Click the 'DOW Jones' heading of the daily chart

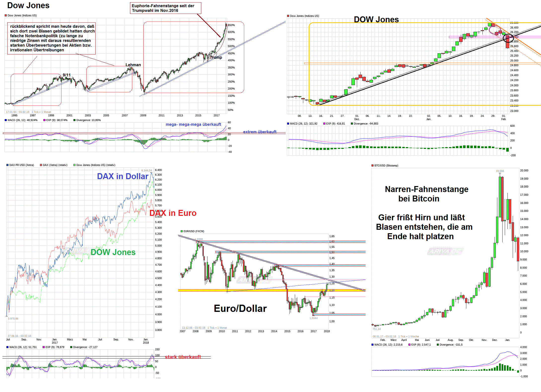pyautogui.click(x=376, y=19)
